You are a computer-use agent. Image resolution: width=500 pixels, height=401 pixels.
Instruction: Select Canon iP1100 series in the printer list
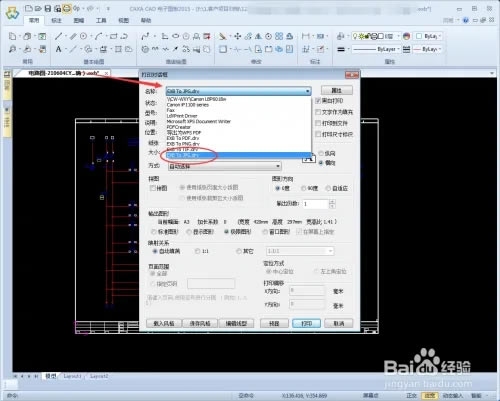(239, 105)
